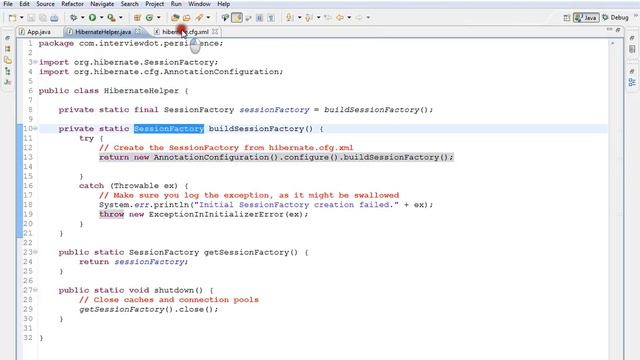Expand the Run launch dropdown arrow
The width and height of the screenshot is (640, 360).
pyautogui.click(x=102, y=18)
